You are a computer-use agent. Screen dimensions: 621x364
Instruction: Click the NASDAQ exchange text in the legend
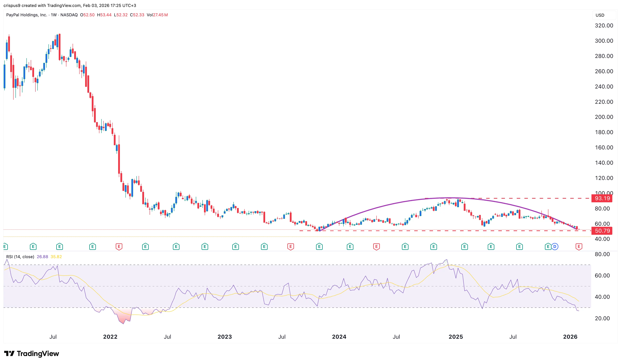click(x=69, y=15)
